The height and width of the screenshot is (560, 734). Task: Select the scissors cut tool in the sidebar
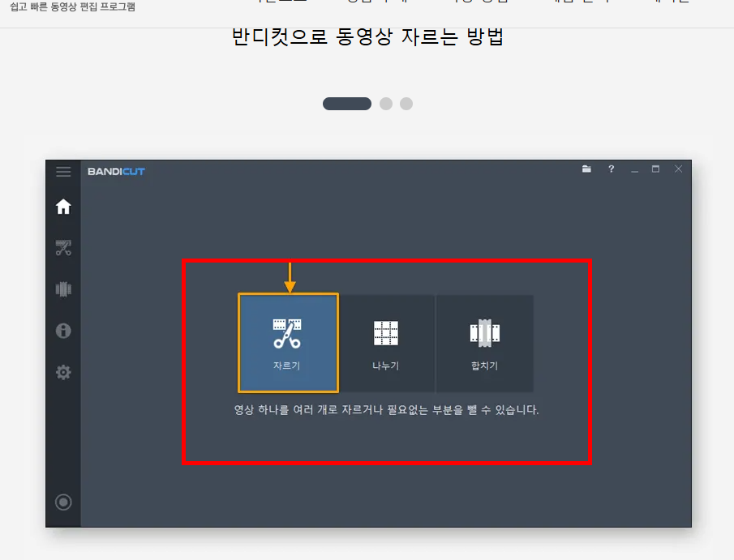click(x=63, y=248)
